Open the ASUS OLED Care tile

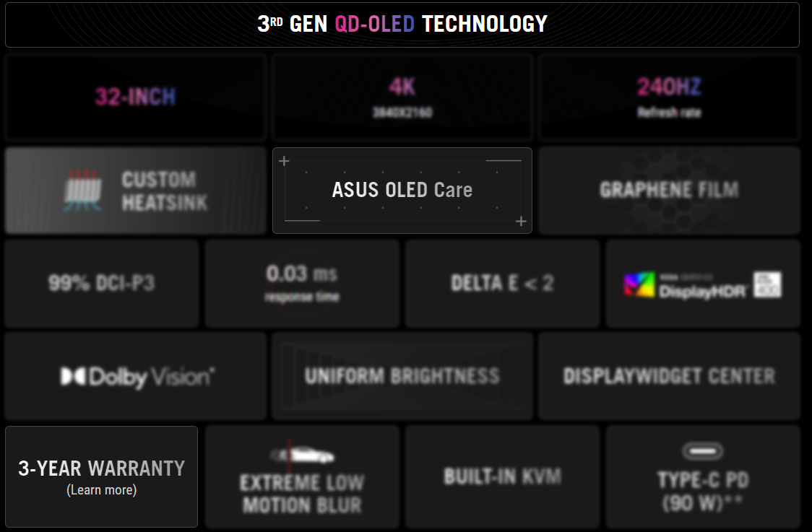click(402, 191)
